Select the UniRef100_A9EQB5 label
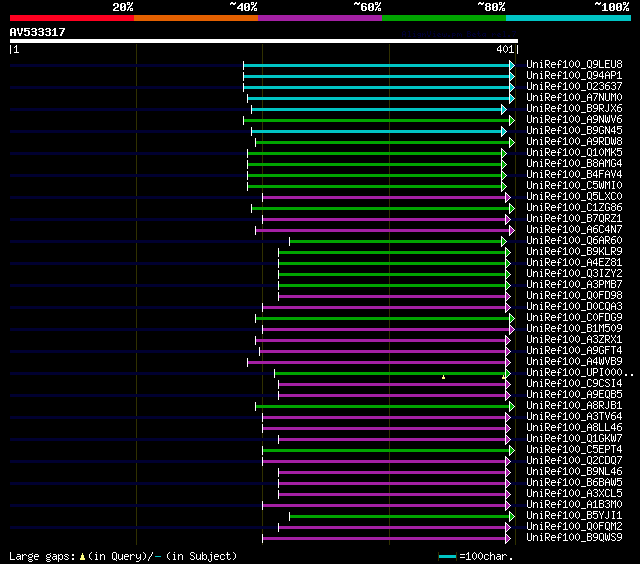 (574, 395)
